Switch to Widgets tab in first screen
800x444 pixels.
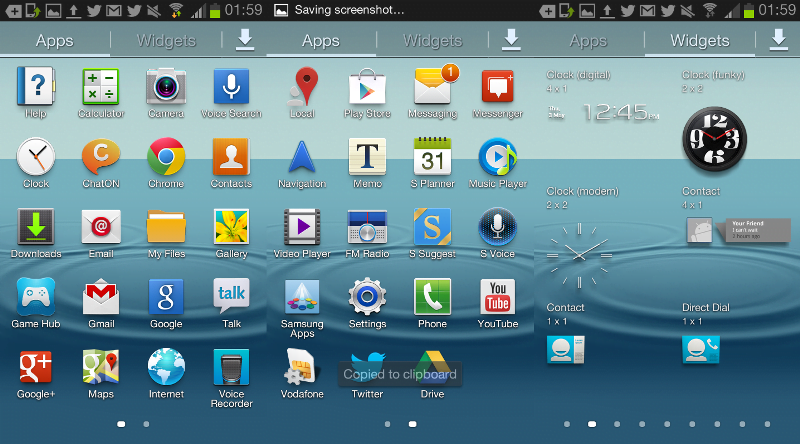pyautogui.click(x=166, y=40)
